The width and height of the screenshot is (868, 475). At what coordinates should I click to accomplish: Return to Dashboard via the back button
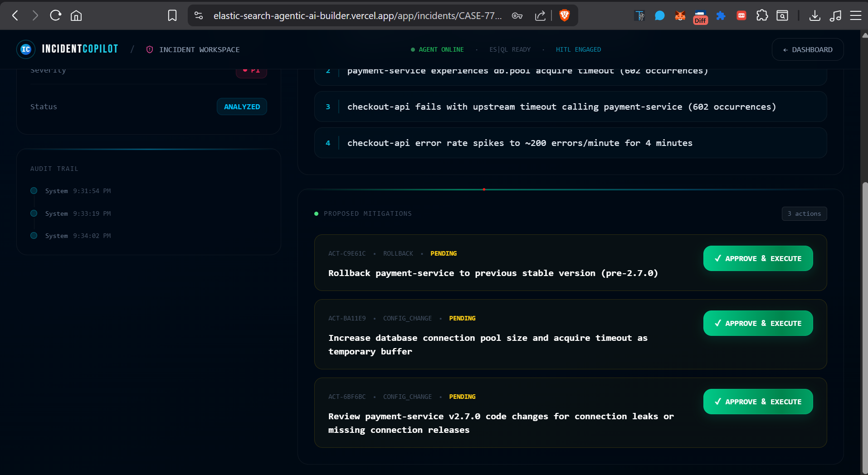(x=808, y=49)
